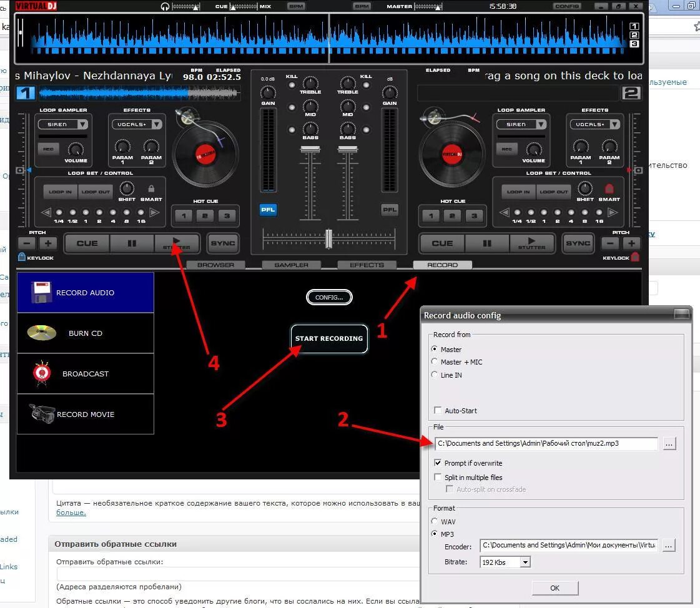
Task: Click left deck pause button
Action: [x=132, y=243]
